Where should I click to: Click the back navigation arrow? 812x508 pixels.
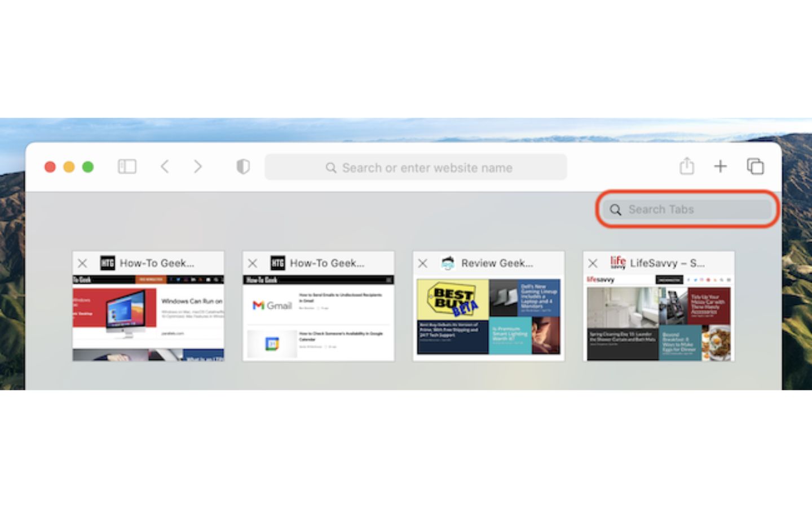165,167
